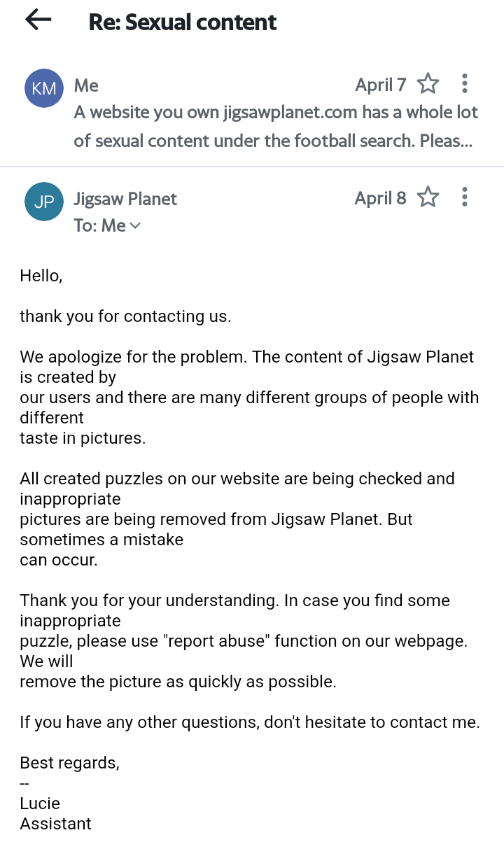Tap the JP sender avatar

coord(44,201)
